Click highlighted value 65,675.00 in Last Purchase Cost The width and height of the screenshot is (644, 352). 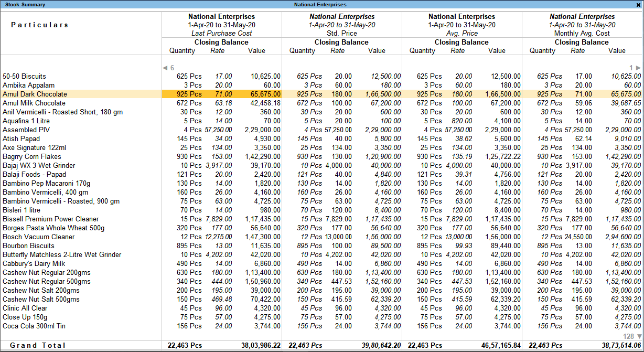coord(265,94)
